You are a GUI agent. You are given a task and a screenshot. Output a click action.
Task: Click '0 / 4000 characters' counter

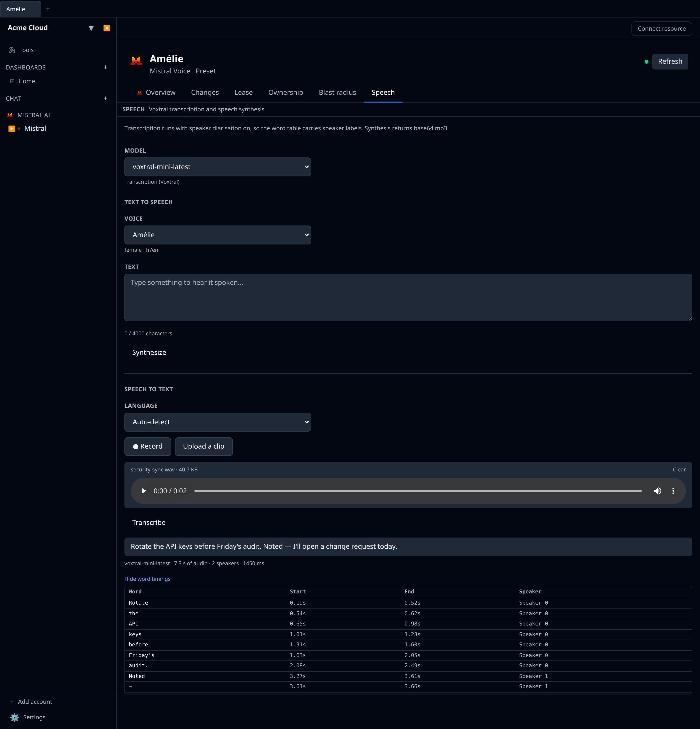148,333
